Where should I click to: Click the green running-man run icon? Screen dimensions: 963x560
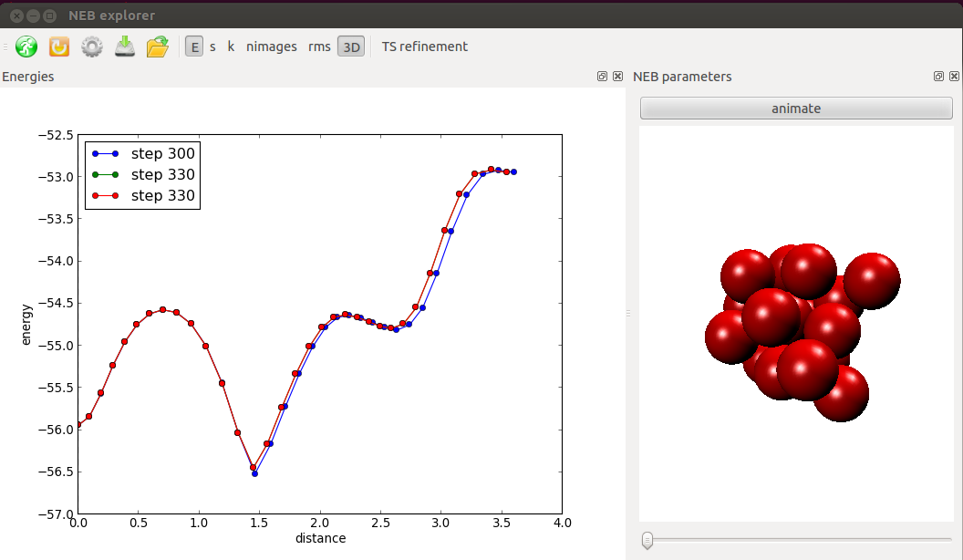click(x=26, y=47)
